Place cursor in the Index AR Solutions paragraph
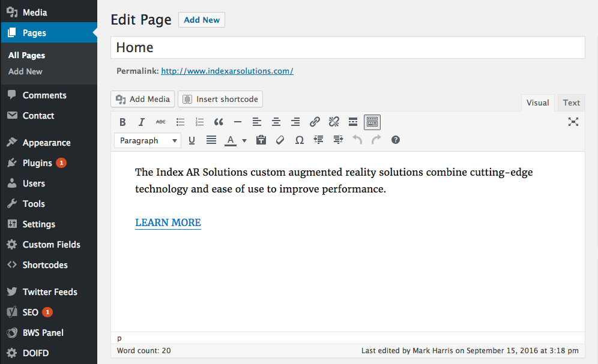The height and width of the screenshot is (364, 598). [x=334, y=181]
